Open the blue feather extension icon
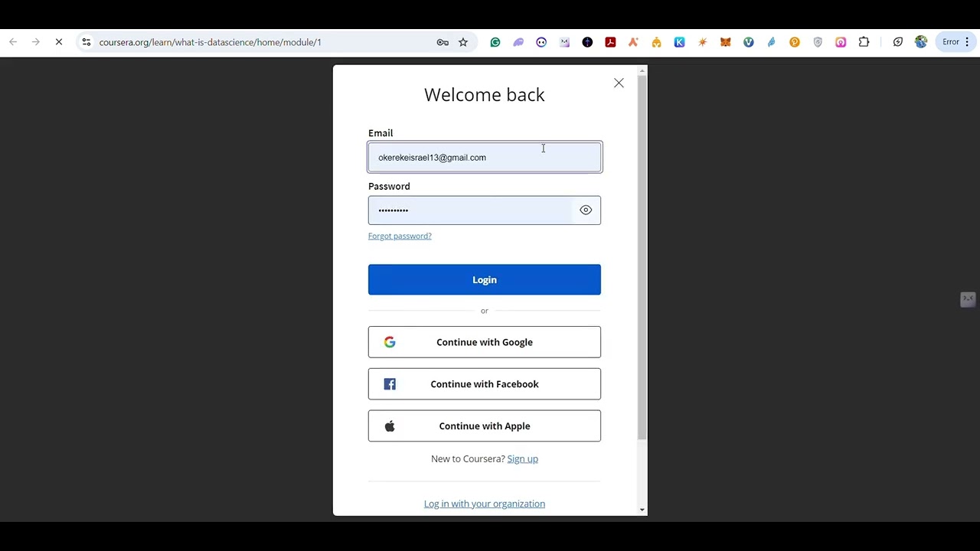The width and height of the screenshot is (980, 551). (771, 42)
